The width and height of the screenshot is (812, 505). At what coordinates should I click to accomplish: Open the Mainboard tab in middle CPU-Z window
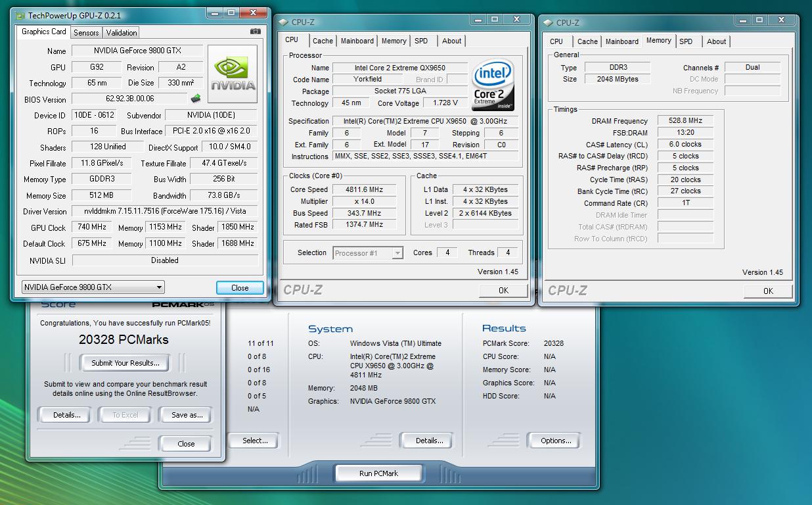(x=357, y=41)
